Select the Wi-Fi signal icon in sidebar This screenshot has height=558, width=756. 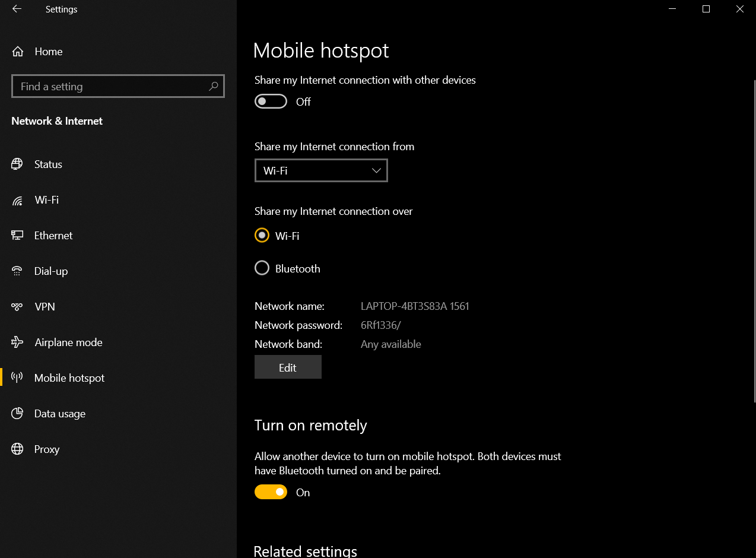coord(17,200)
